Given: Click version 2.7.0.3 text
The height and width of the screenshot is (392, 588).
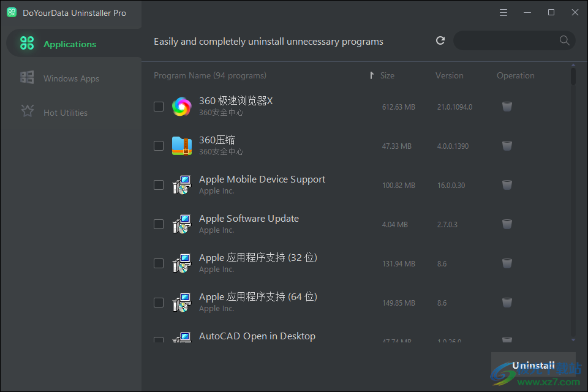Looking at the screenshot, I should pyautogui.click(x=447, y=224).
